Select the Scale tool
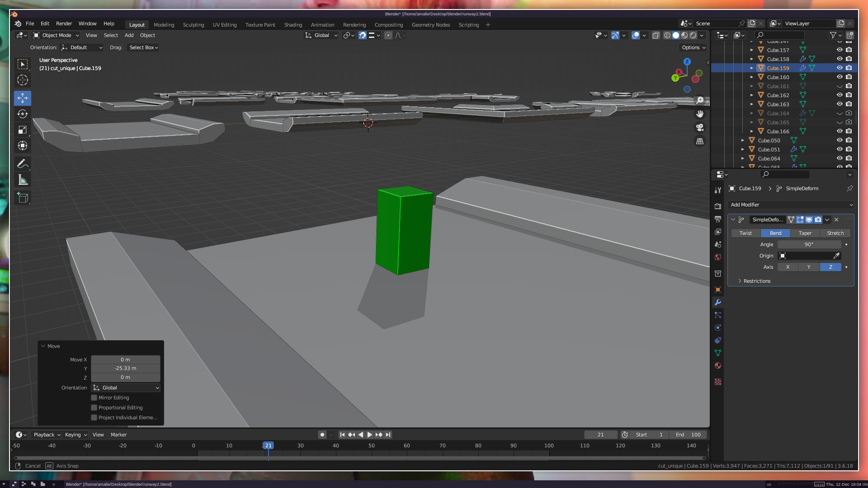The width and height of the screenshot is (868, 488). [23, 130]
